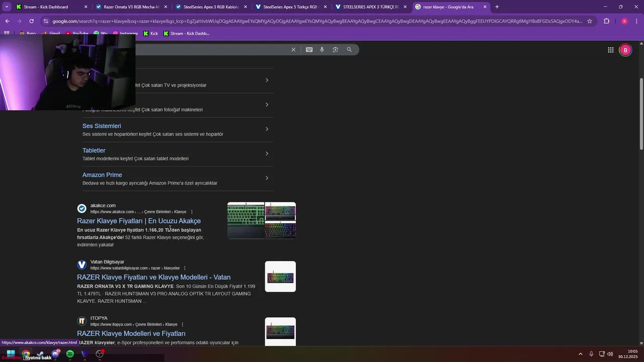Screen dimensions: 644x362
Task: Expand the fotoğraf makineleri row arrow
Action: [267, 105]
